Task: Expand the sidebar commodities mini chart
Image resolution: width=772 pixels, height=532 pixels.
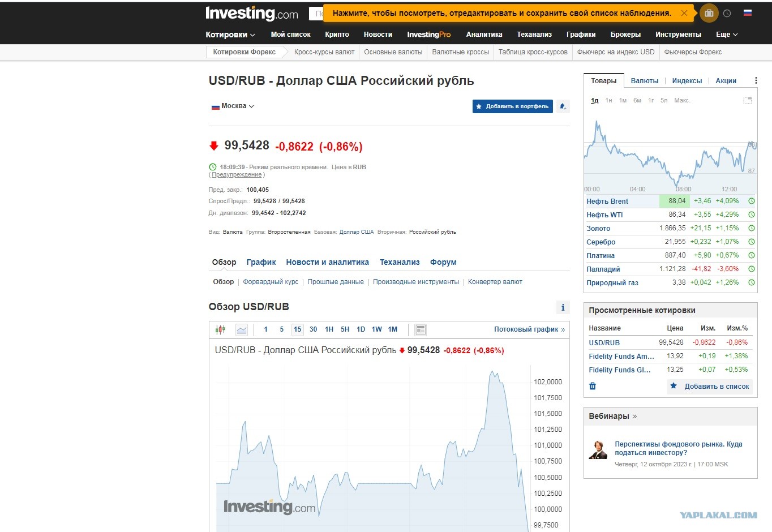Action: click(748, 100)
